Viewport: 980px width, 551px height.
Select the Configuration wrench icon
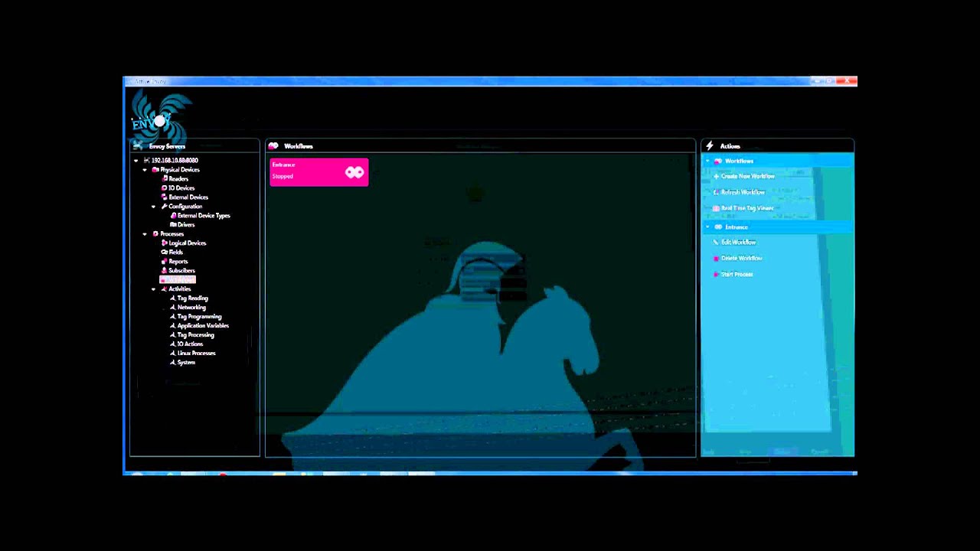[x=164, y=207]
